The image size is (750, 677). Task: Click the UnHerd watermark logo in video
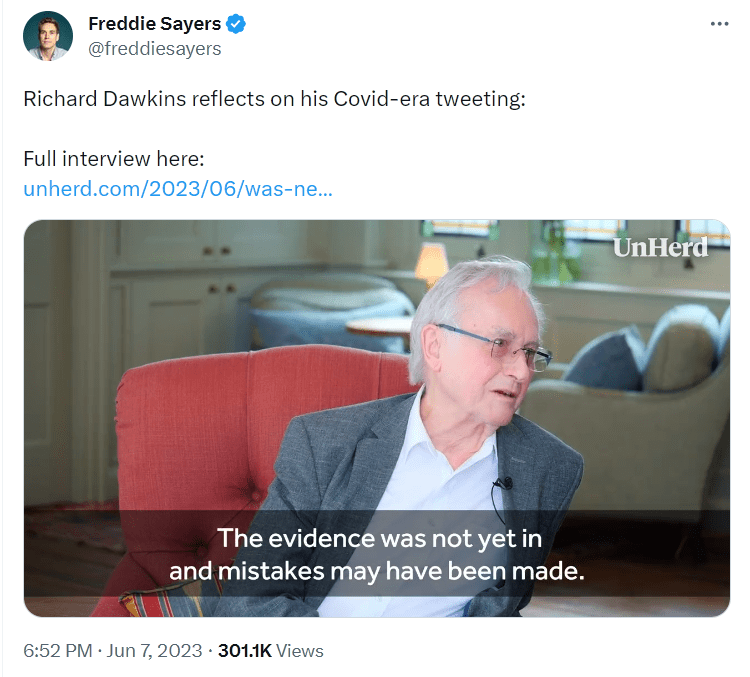660,247
